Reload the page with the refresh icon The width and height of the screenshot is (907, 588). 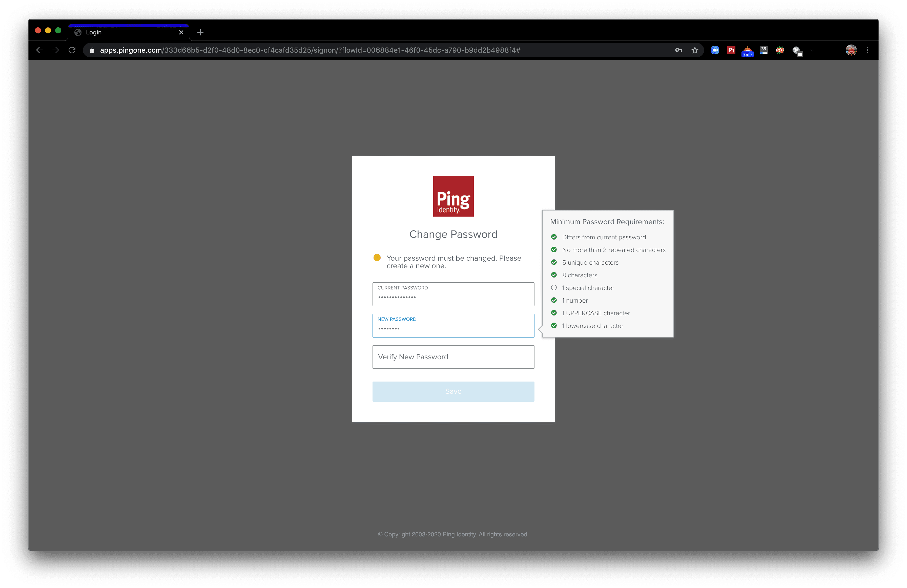coord(72,50)
